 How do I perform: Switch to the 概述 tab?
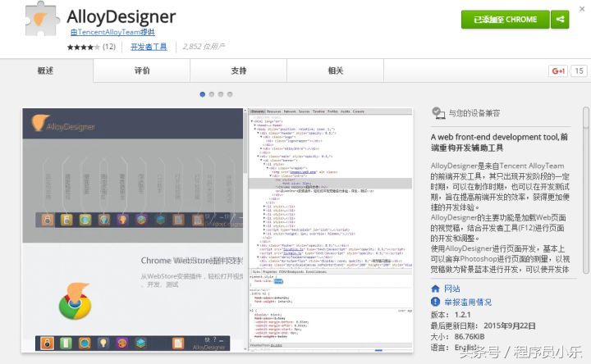[x=46, y=71]
